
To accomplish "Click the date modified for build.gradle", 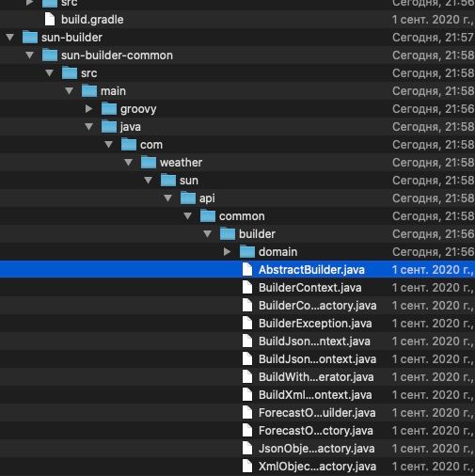I will tap(433, 20).
